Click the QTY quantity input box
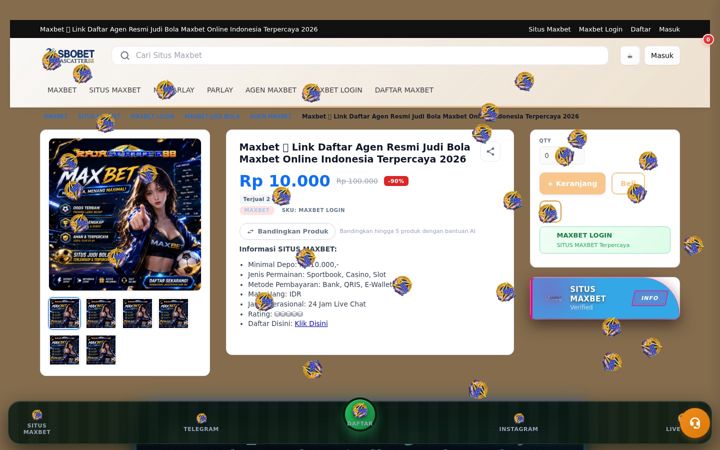Screen dimensions: 720x450 point(562,156)
